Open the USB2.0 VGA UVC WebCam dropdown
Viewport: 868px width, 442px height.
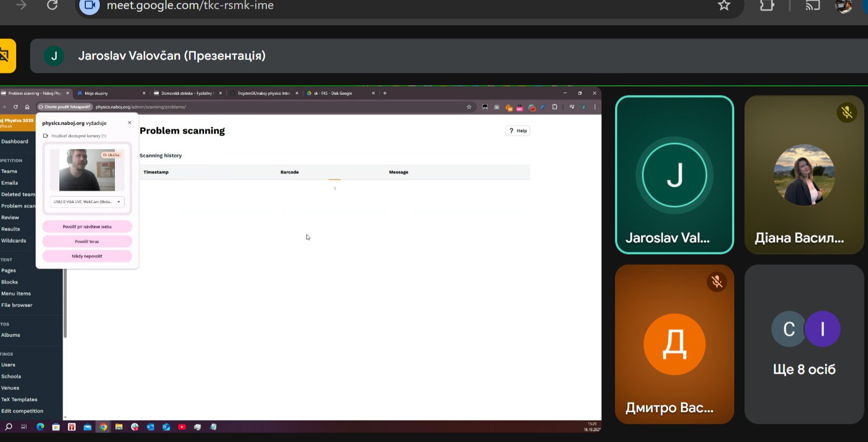pos(87,202)
